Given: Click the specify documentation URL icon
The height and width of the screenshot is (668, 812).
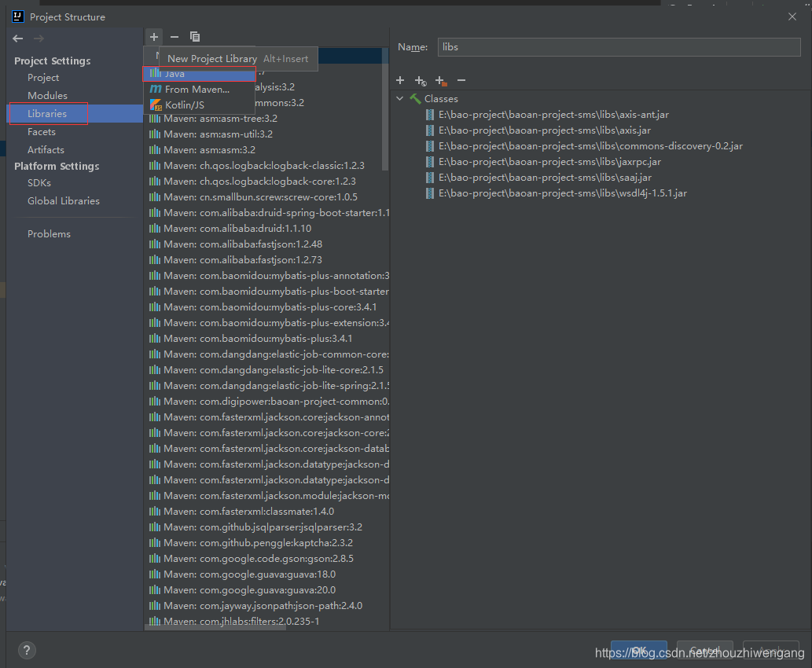Looking at the screenshot, I should (x=421, y=81).
